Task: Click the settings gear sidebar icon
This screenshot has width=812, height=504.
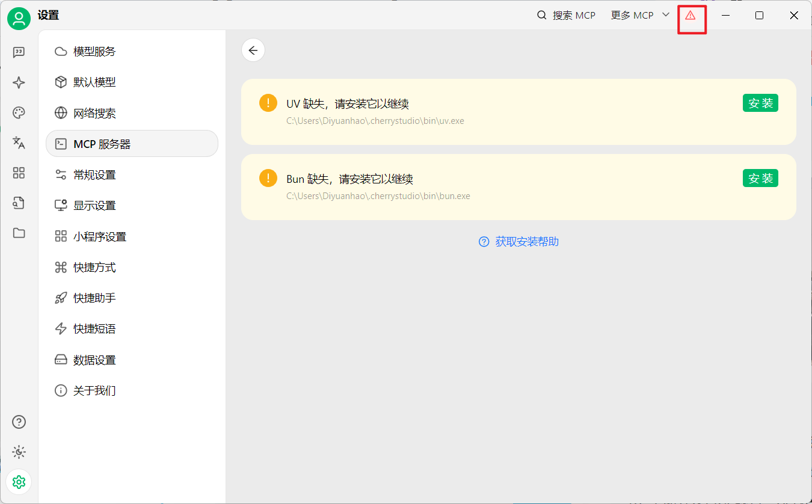Action: pos(19,482)
